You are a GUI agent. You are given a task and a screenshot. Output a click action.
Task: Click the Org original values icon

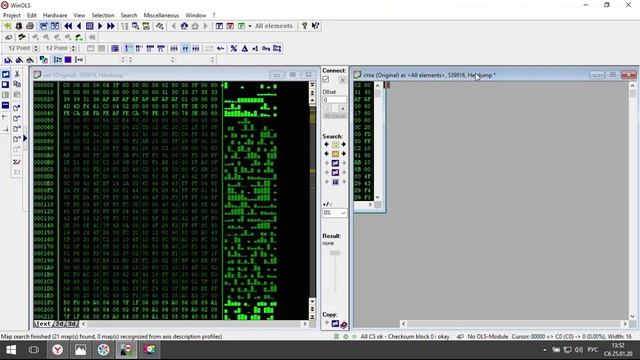266,48
